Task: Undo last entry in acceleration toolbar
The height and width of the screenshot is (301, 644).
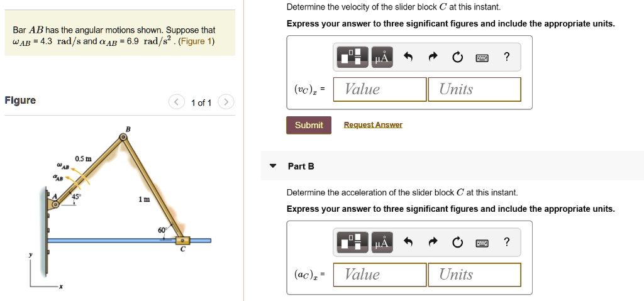Action: (x=408, y=243)
